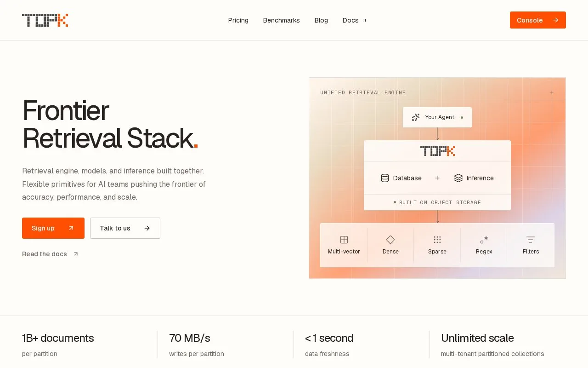The image size is (588, 368).
Task: Click the sparkle icon beside Your Agent
Action: (x=416, y=117)
